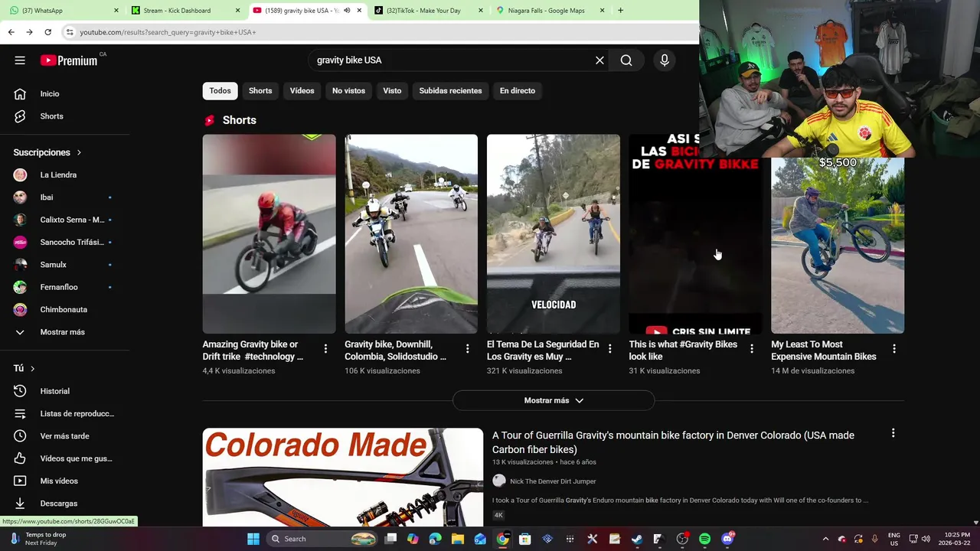Select the No vistos filter chip
Screen dimensions: 980x551
(348, 91)
